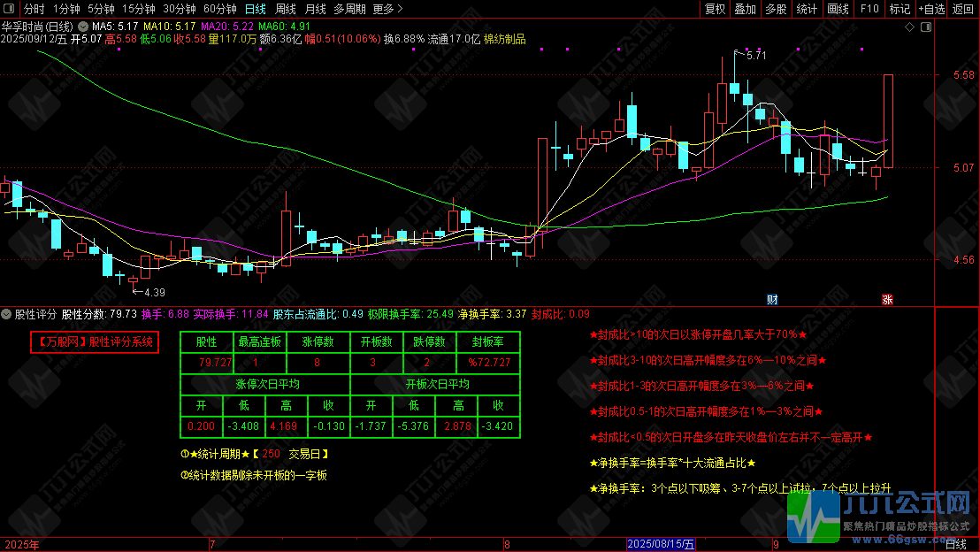The image size is (980, 552).
Task: Click the 封板率 value %72.727
Action: point(489,363)
